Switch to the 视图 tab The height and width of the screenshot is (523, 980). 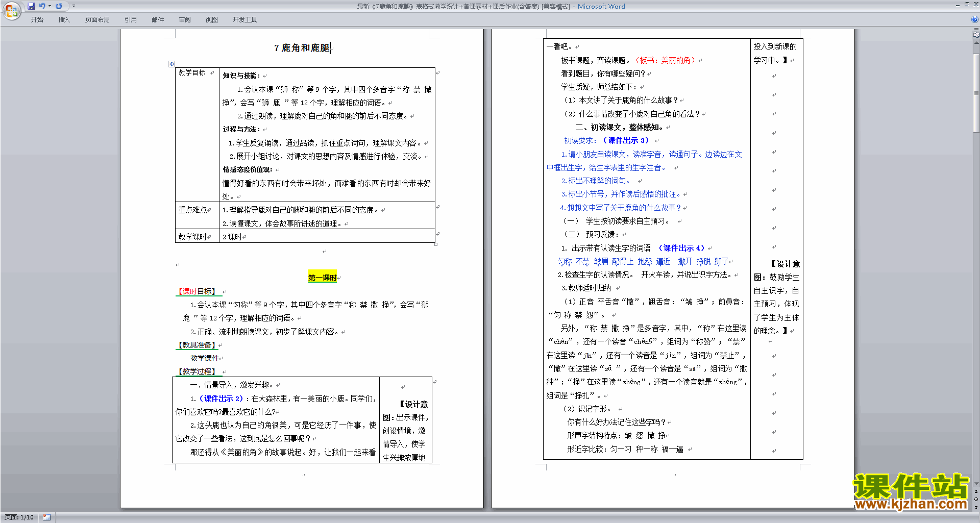click(x=212, y=20)
